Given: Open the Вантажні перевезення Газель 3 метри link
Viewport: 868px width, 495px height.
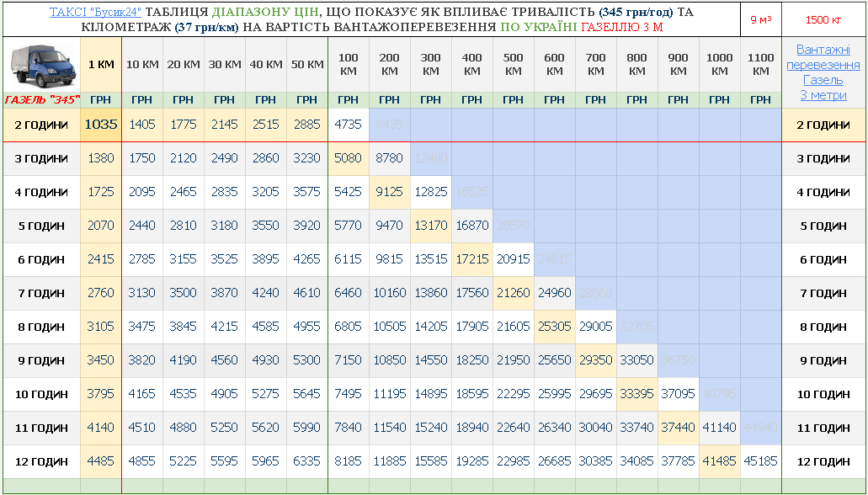Looking at the screenshot, I should pos(823,72).
